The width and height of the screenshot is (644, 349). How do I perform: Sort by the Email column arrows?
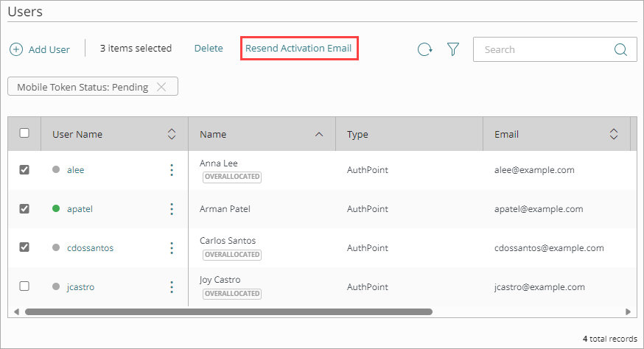click(614, 134)
